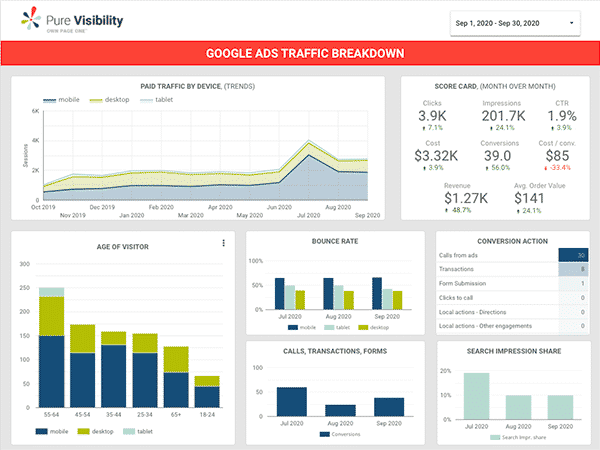Click Jul 2020 mobile bar in Bounce Rate
Image resolution: width=600 pixels, height=450 pixels.
click(280, 293)
